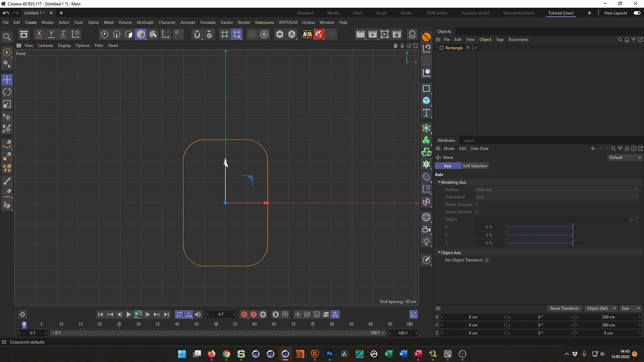Screen dimensions: 644x362
Task: Open the MoGraph menu
Action: pyautogui.click(x=145, y=22)
